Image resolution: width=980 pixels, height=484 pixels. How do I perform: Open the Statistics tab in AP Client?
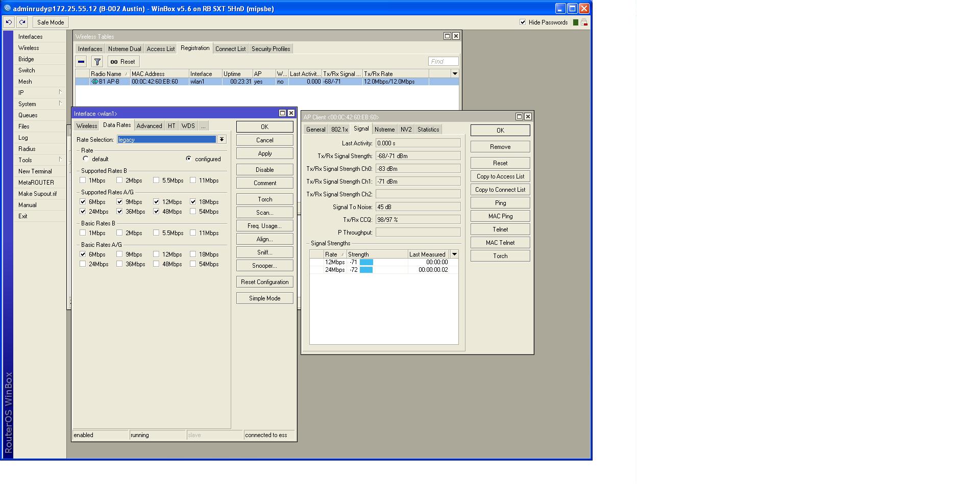pyautogui.click(x=428, y=130)
